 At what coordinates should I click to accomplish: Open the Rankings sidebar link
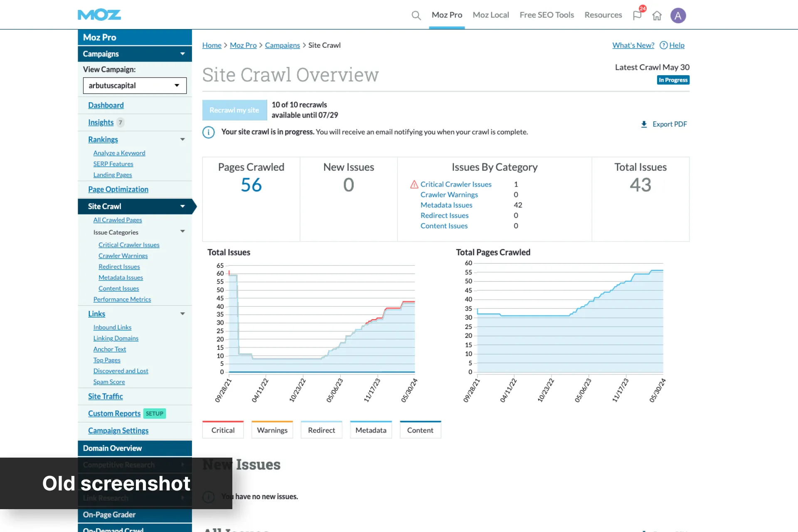[103, 140]
